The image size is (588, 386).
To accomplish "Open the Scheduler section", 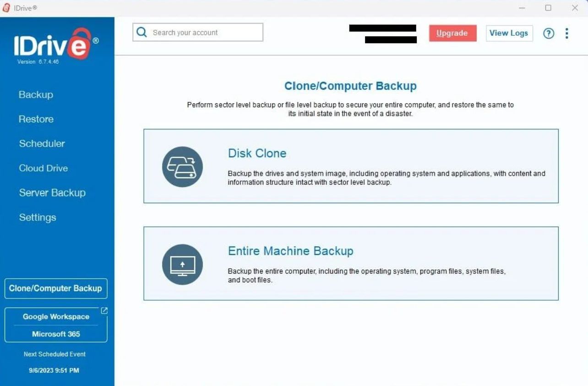I will click(x=42, y=143).
